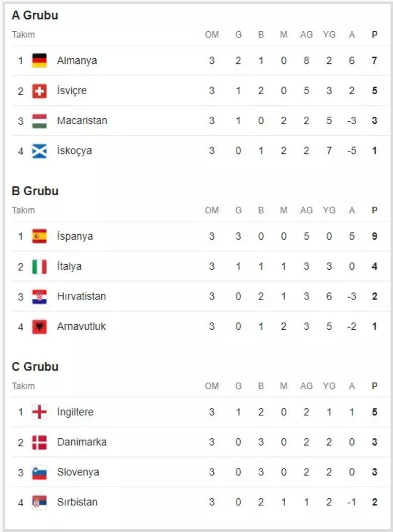
Task: Click the England flag icon beside İngiltere
Action: coord(39,412)
